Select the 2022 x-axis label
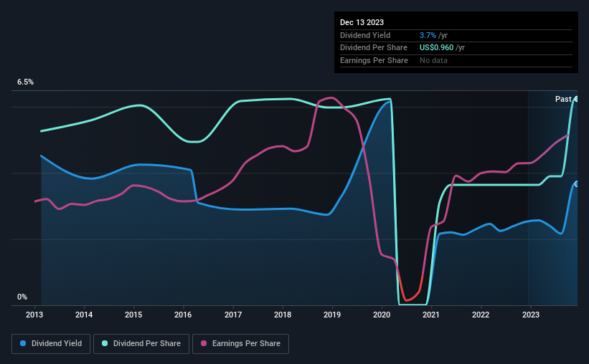589x364 pixels. tap(481, 315)
